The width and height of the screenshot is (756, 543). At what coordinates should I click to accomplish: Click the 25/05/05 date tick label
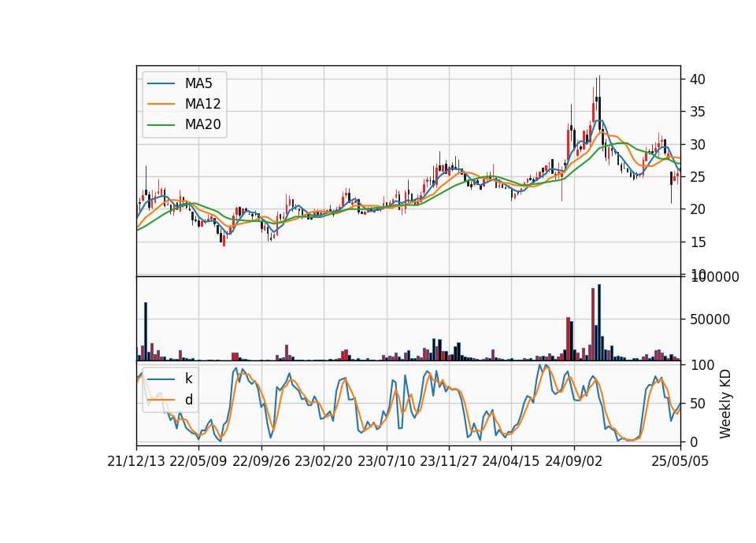pyautogui.click(x=680, y=461)
